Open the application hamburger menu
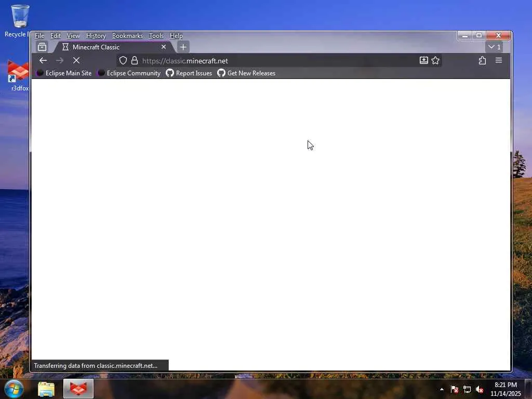 tap(499, 60)
